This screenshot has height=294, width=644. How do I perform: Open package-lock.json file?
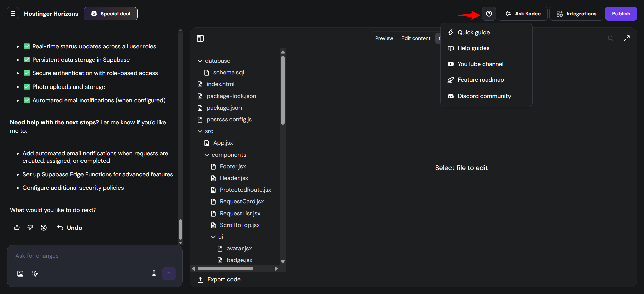[231, 96]
